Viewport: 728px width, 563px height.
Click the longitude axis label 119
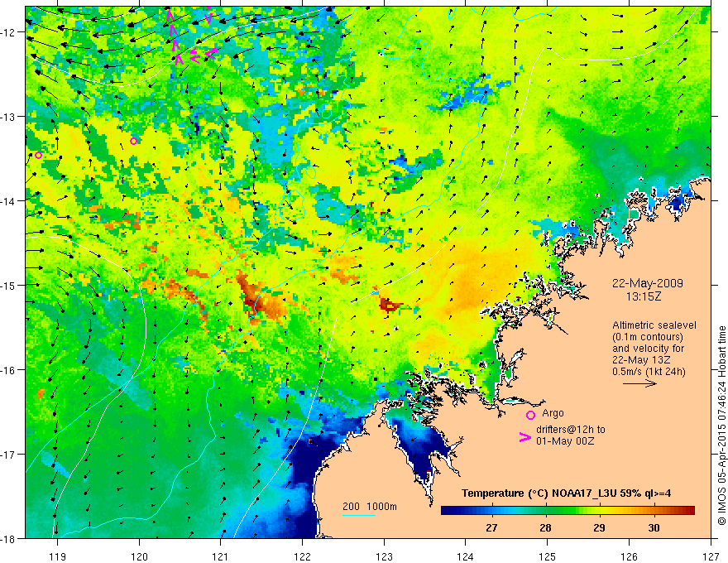tap(58, 556)
